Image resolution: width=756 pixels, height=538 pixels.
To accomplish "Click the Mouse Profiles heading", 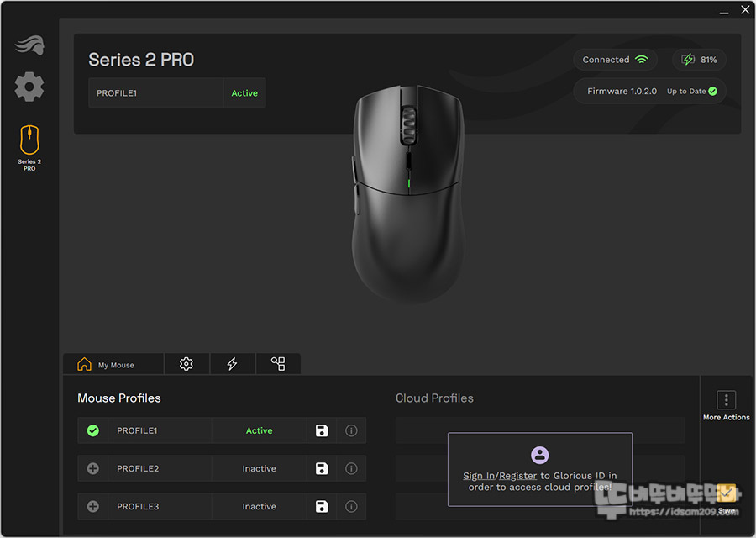I will point(119,398).
